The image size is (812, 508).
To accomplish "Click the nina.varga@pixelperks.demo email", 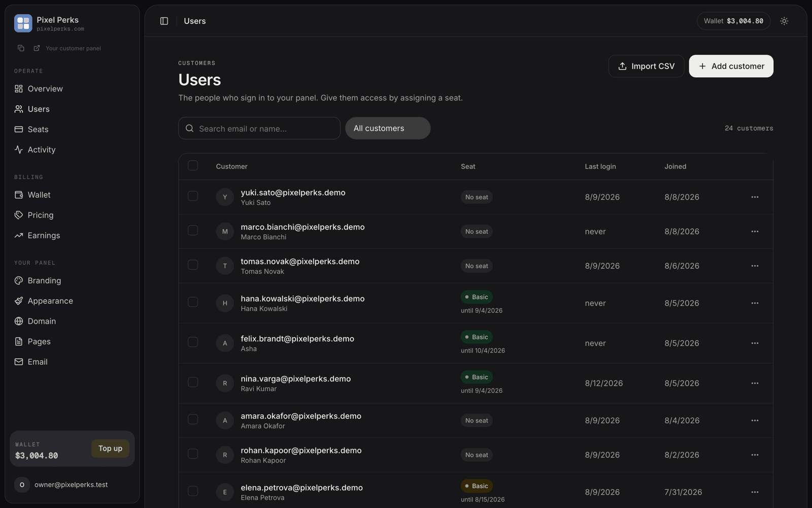I will pyautogui.click(x=296, y=379).
